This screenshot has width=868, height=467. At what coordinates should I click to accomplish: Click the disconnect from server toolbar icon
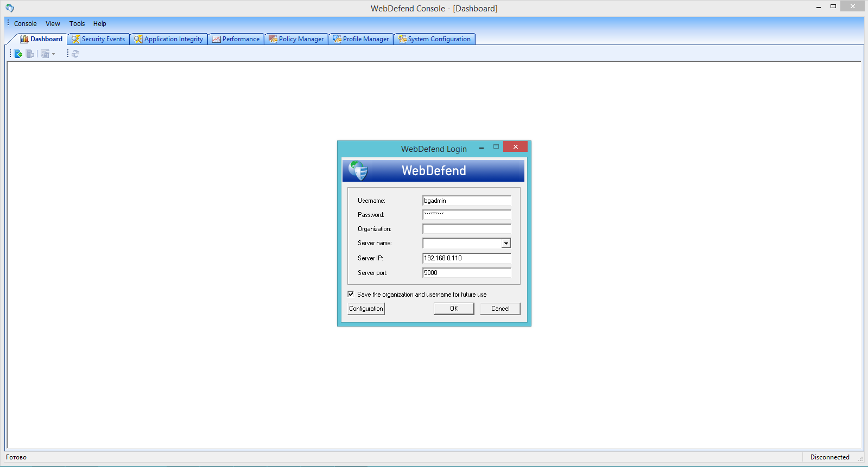[x=30, y=54]
